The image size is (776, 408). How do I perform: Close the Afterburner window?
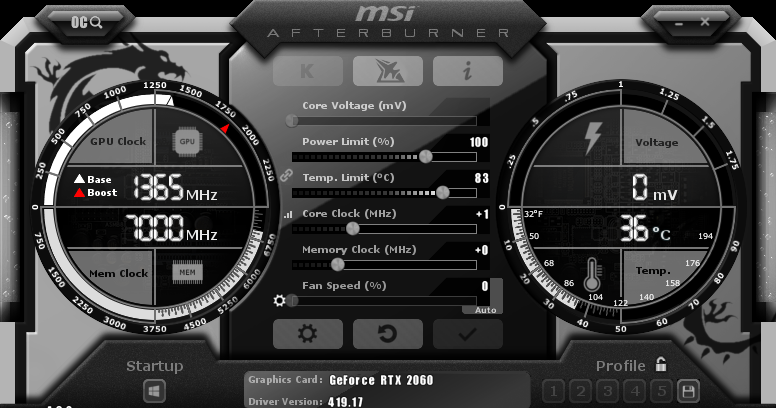click(x=705, y=22)
